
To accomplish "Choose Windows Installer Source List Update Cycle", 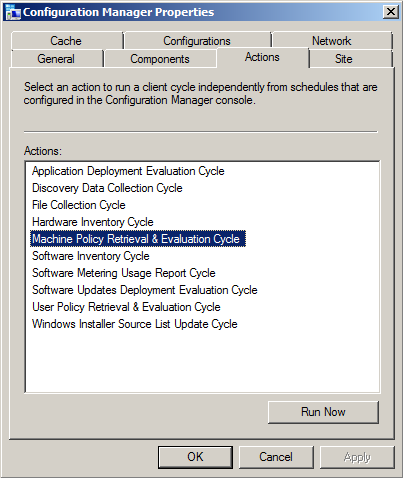I will click(135, 324).
